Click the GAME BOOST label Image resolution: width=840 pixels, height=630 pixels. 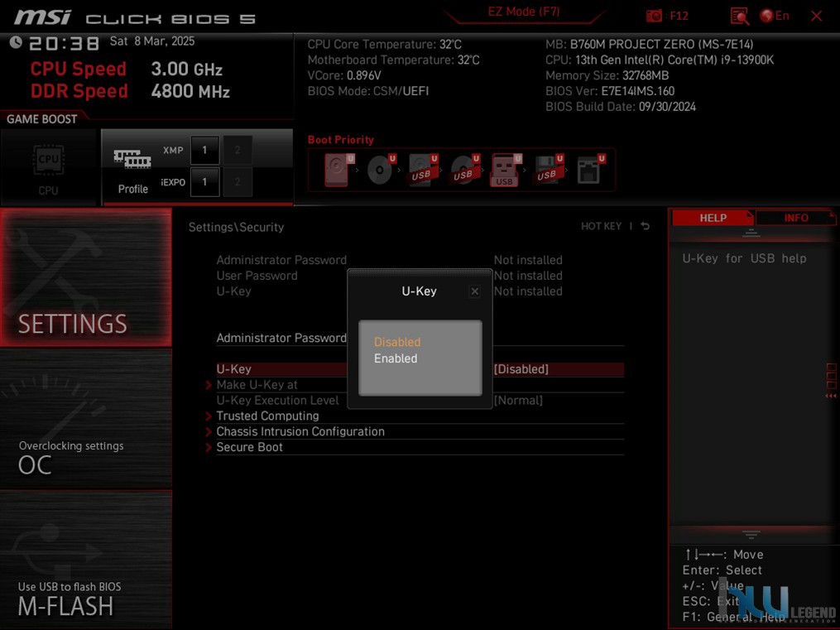[41, 119]
